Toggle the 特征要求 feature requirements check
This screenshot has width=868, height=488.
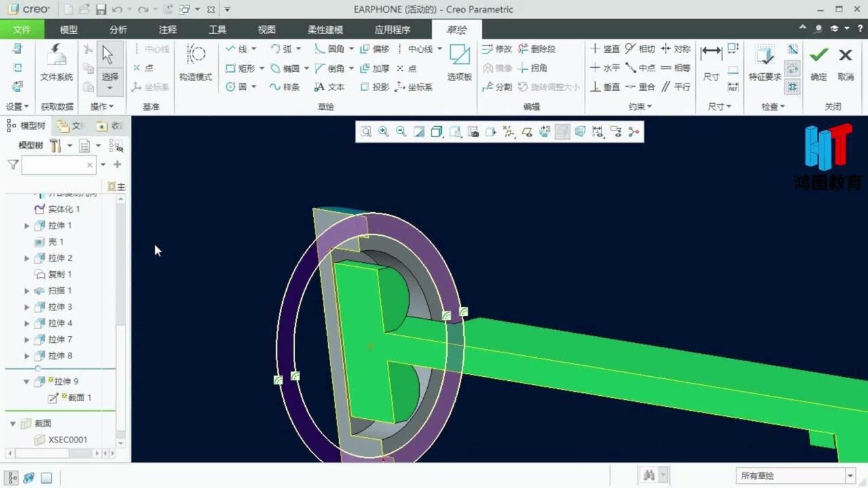[764, 62]
